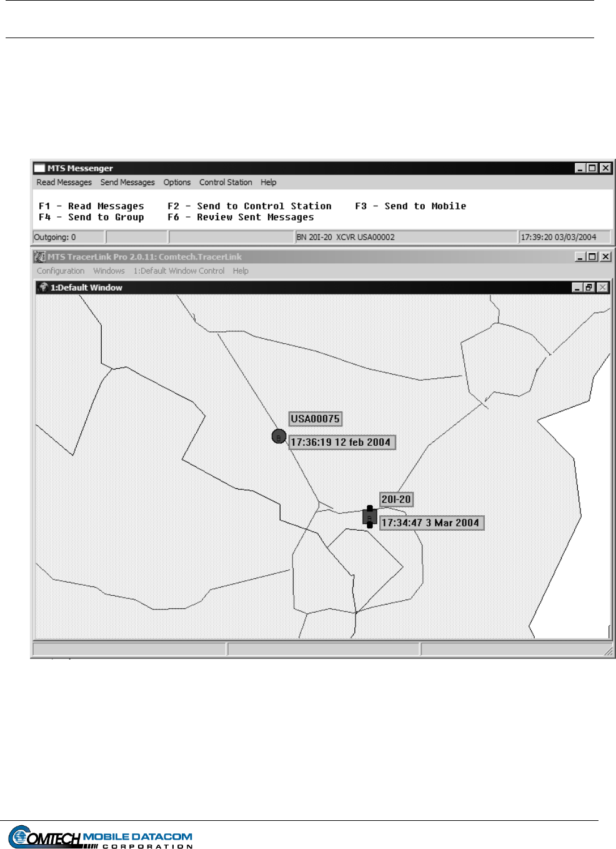
Task: Click F1 - Read Messages text
Action: coord(91,206)
